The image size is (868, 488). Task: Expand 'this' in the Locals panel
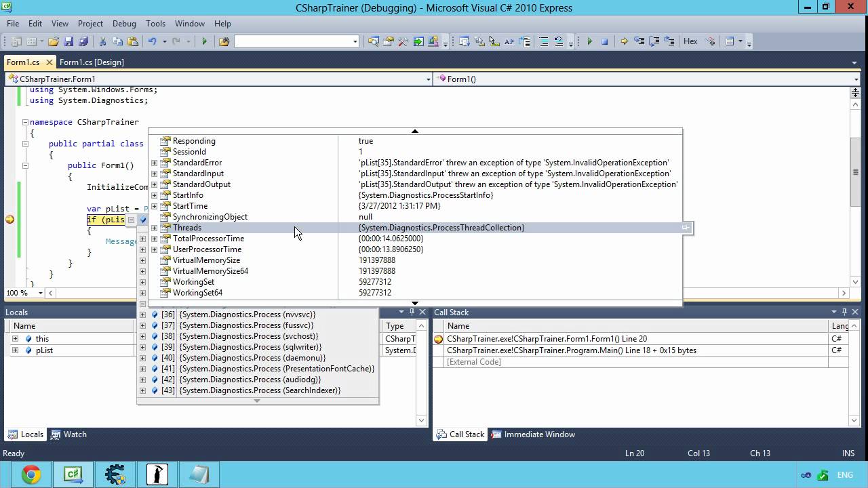(15, 339)
